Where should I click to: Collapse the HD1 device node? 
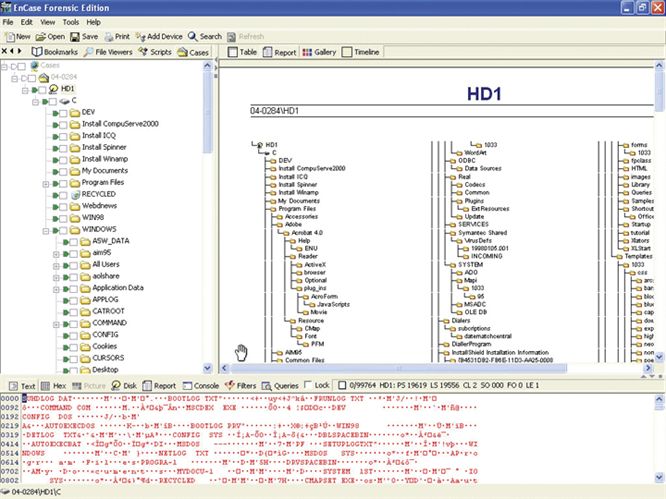25,90
